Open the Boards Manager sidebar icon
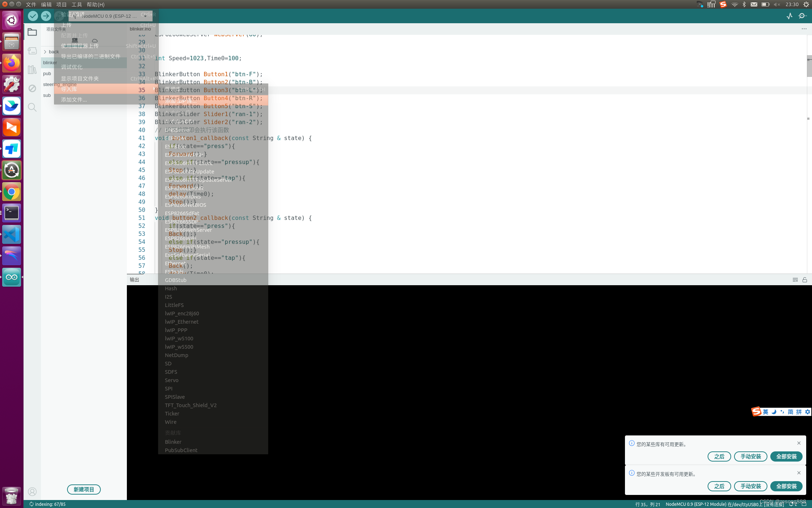Screen dimensions: 812x508 coord(32,51)
